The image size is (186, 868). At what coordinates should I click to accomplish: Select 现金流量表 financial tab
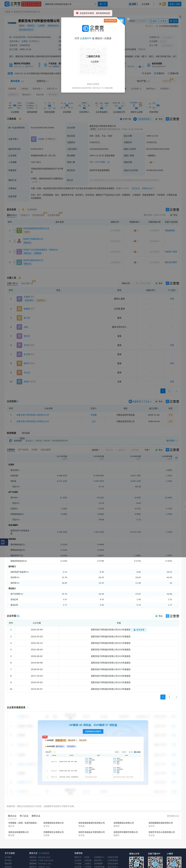(46, 449)
